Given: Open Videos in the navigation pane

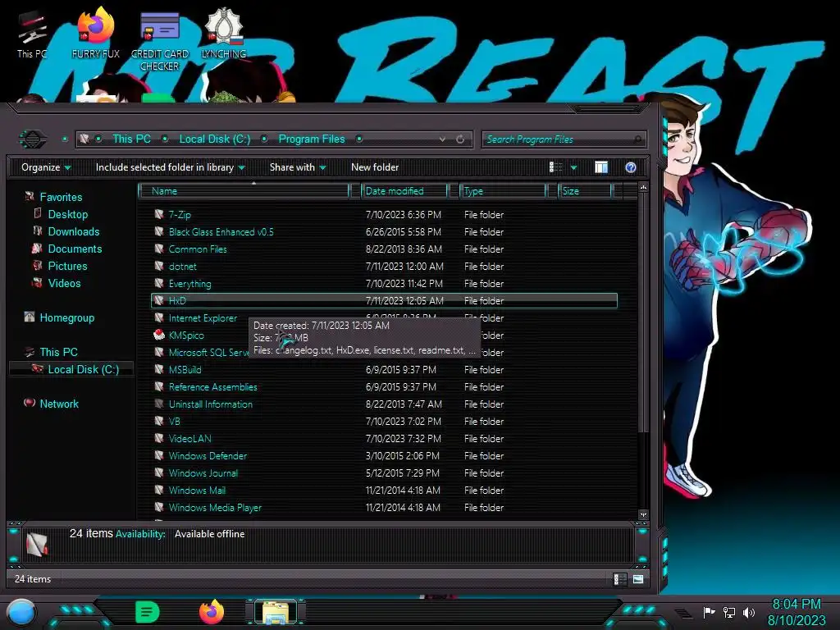Looking at the screenshot, I should coord(64,283).
